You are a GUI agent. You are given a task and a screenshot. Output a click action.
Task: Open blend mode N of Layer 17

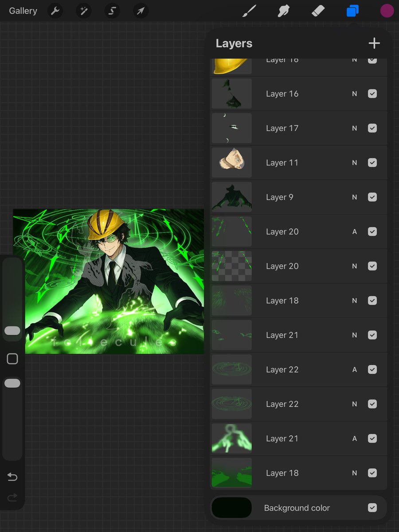[354, 128]
